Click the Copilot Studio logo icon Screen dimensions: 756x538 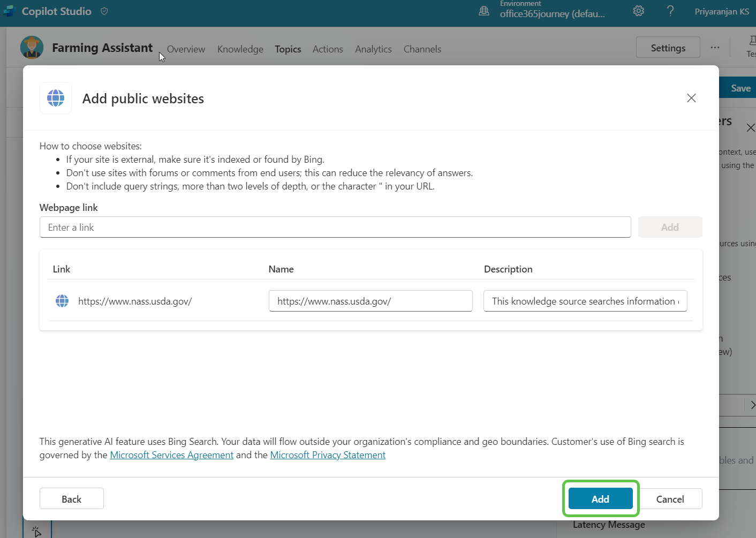pos(9,11)
